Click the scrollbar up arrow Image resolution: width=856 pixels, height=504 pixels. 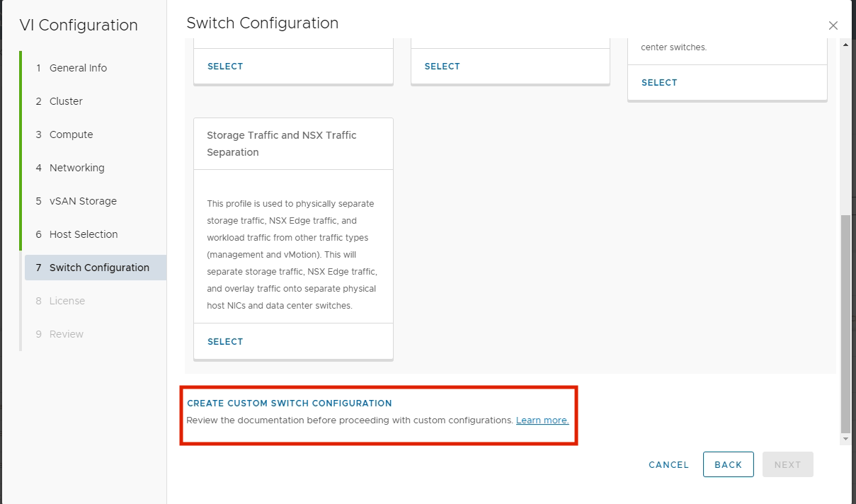(845, 44)
